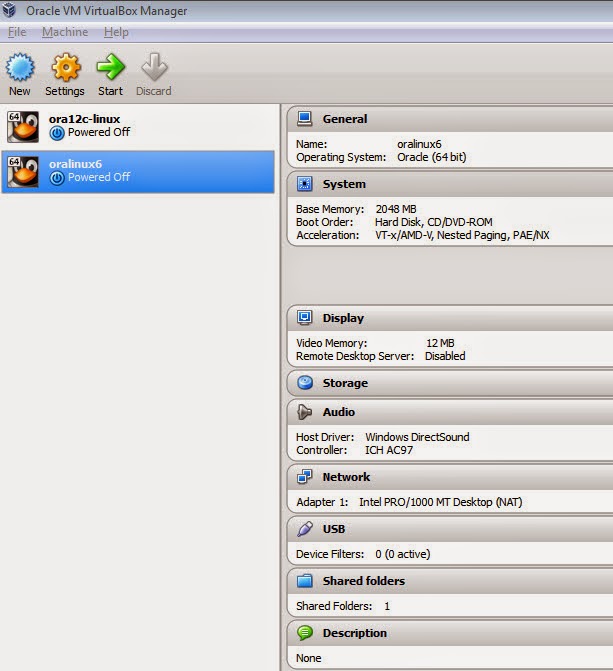Click the Storage section disk icon

pyautogui.click(x=305, y=383)
